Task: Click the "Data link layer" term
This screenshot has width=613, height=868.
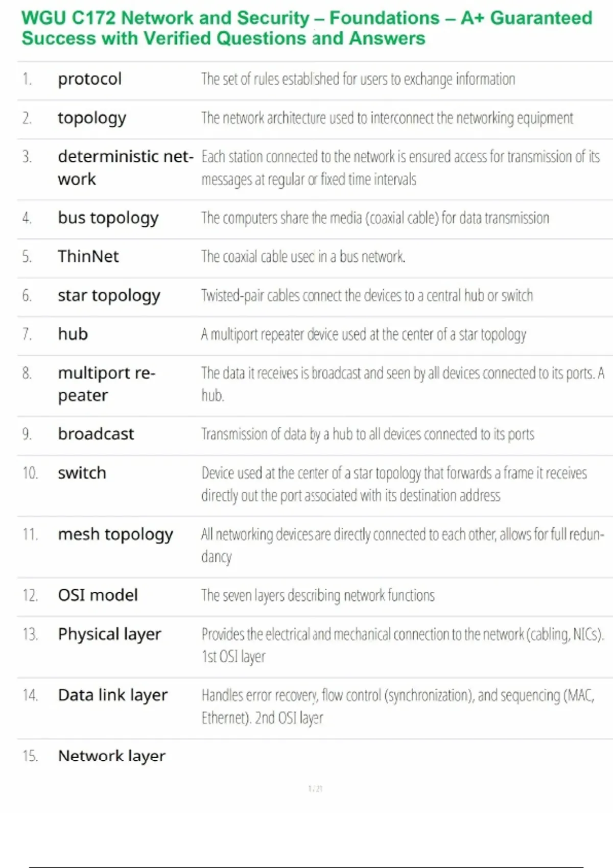Action: 112,695
